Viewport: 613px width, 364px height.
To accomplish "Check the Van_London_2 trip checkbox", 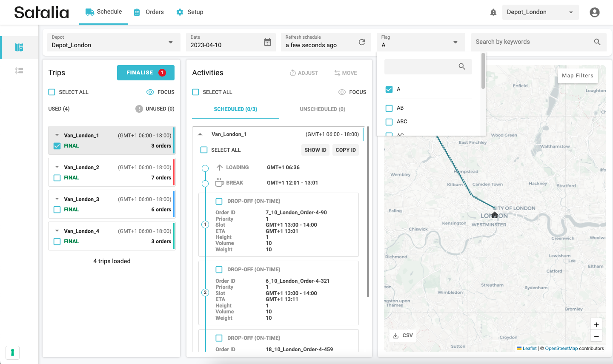I will pyautogui.click(x=57, y=178).
